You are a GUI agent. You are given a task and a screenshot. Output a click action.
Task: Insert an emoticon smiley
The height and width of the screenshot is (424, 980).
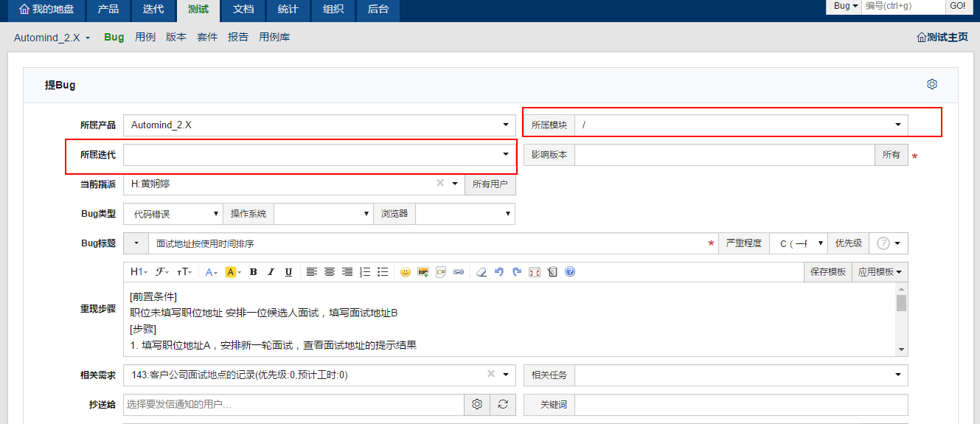tap(406, 272)
